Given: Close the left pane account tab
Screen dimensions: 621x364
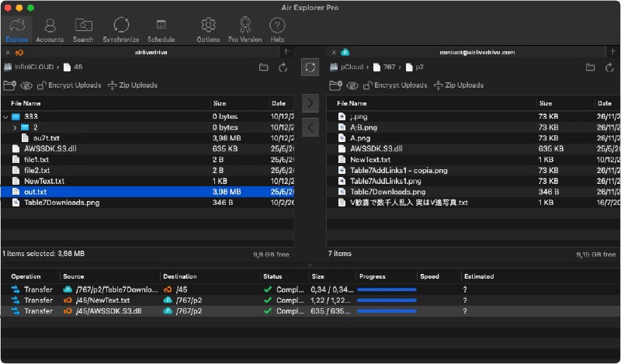Looking at the screenshot, I should coord(8,52).
